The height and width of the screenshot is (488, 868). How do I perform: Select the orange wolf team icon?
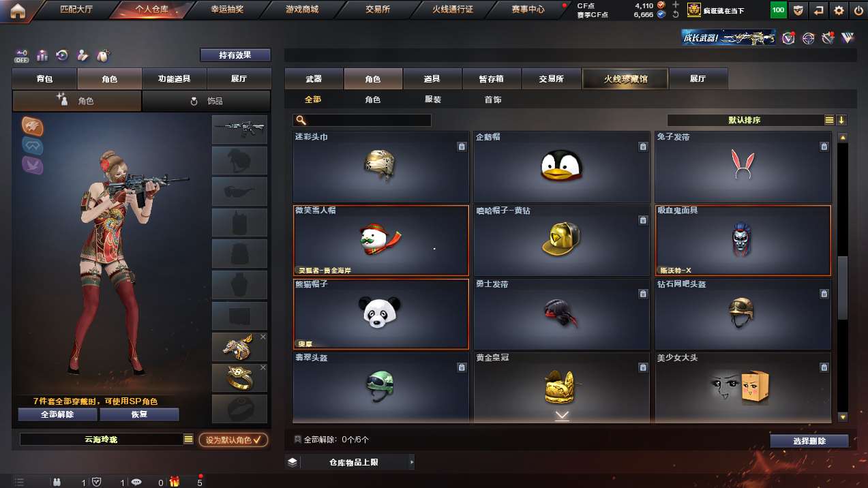32,126
